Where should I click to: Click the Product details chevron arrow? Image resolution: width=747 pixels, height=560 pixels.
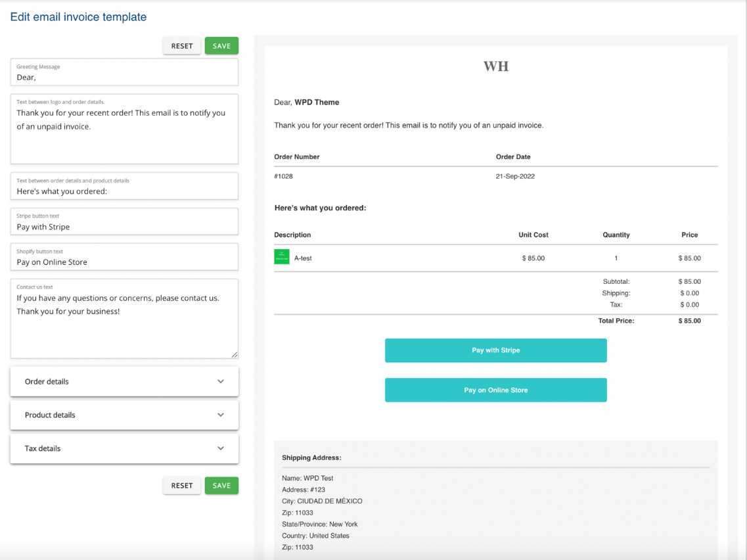tap(221, 415)
